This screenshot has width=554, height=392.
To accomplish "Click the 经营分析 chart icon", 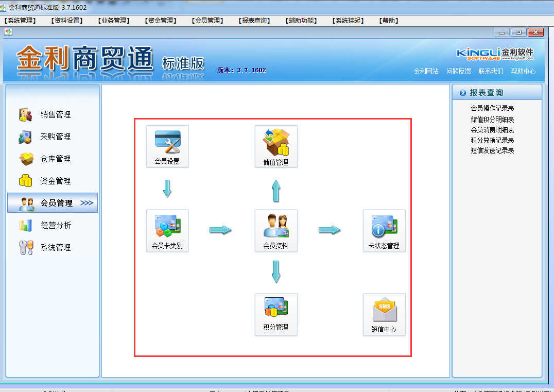I will [25, 225].
